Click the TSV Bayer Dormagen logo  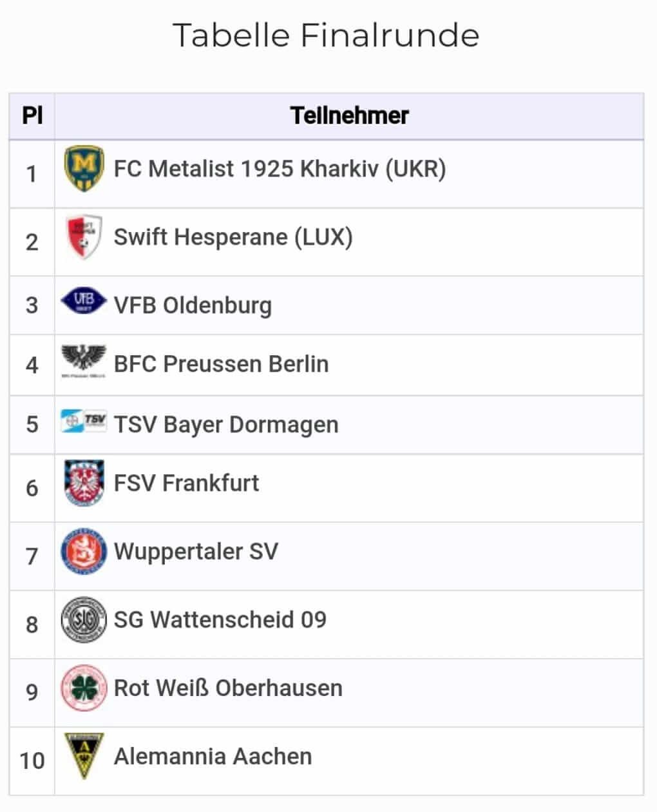point(84,421)
